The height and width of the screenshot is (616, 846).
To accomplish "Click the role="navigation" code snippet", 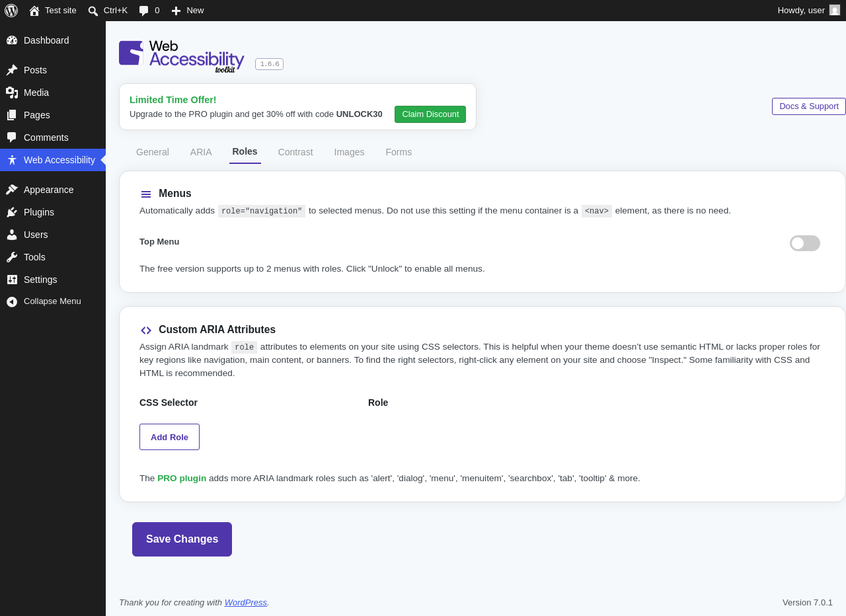I will (x=262, y=211).
